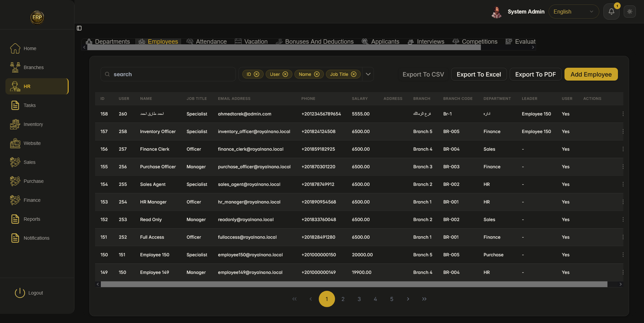The height and width of the screenshot is (323, 644).
Task: Open Finance in the sidebar
Action: pyautogui.click(x=37, y=200)
